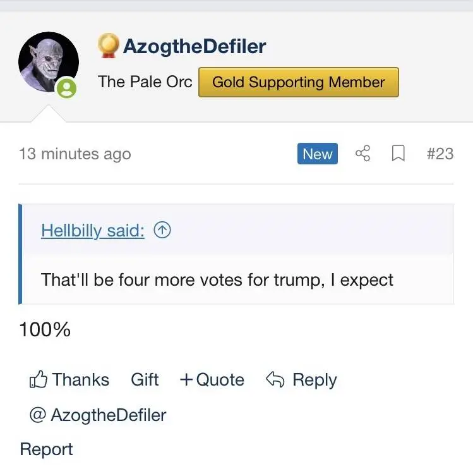
Task: Open the permalink for post #23
Action: pyautogui.click(x=440, y=154)
